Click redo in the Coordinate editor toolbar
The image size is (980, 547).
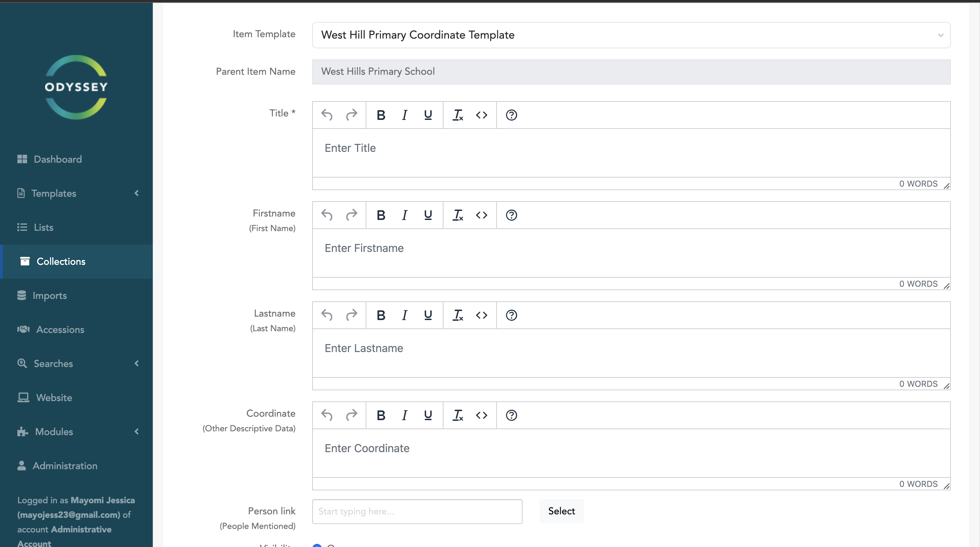click(x=351, y=415)
